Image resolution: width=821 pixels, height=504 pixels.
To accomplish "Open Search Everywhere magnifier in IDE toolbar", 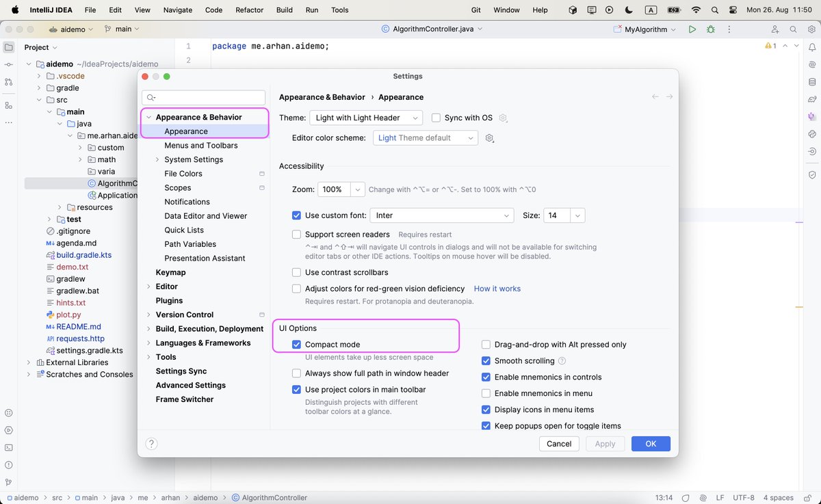I will click(x=793, y=29).
